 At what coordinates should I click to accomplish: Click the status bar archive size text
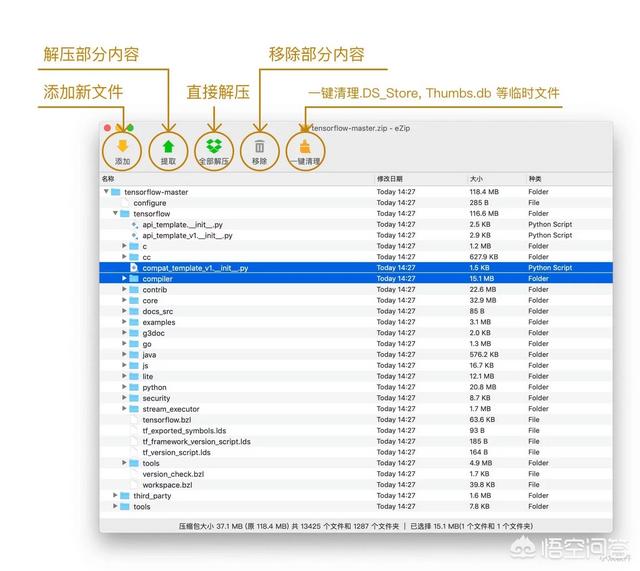289,526
